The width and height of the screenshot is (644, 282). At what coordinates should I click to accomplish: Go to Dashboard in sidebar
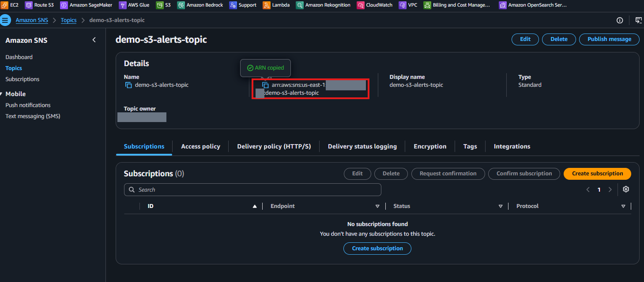(x=19, y=57)
